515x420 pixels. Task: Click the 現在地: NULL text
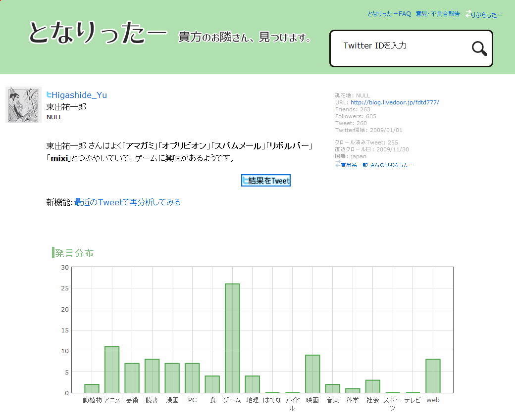[353, 95]
